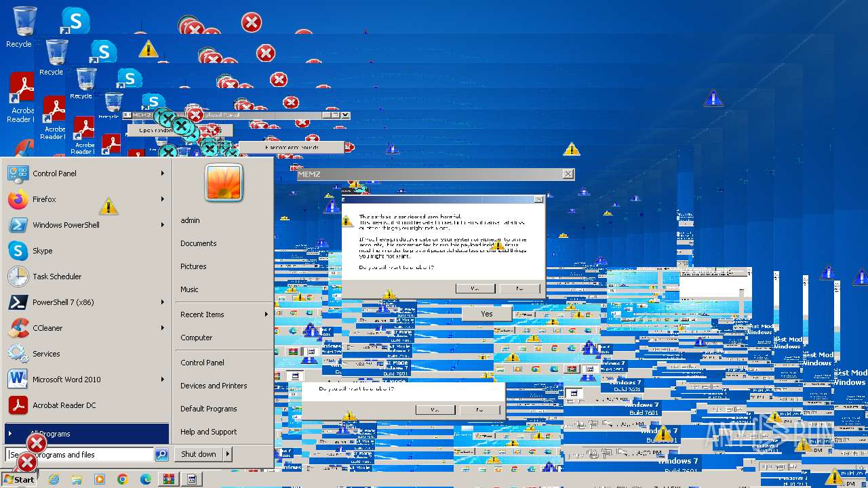Click the magnifier search button in Start menu
The image size is (868, 488).
point(161,455)
